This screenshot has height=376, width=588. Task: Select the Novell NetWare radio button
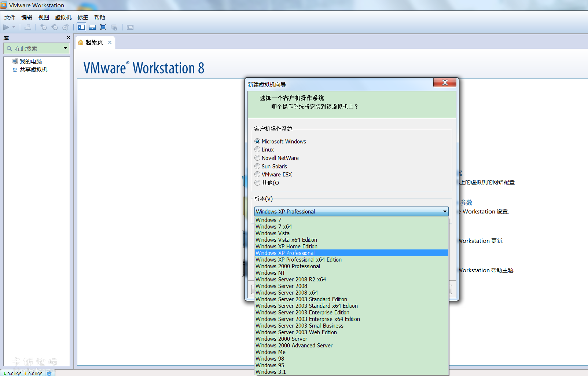click(x=257, y=158)
